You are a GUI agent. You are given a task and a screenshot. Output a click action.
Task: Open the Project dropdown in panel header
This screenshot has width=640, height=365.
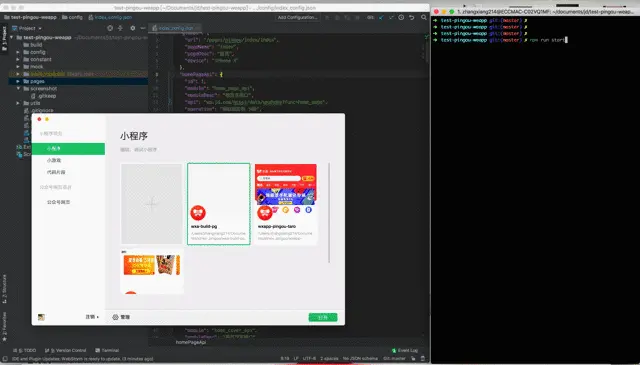(27, 28)
